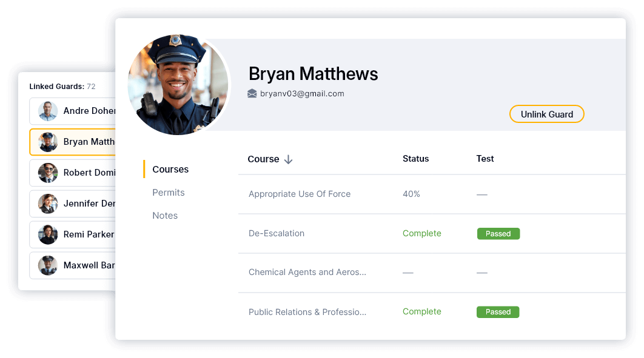Image resolution: width=644 pixels, height=358 pixels.
Task: Open Bryan Matthews' large profile photo
Action: coord(178,85)
